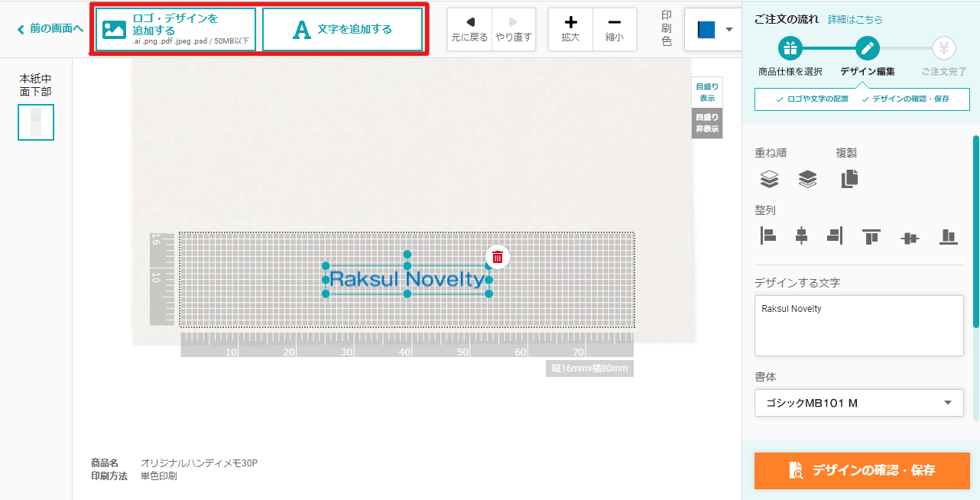Click 文字を追加する button
Screen dimensions: 980x500
[x=342, y=30]
